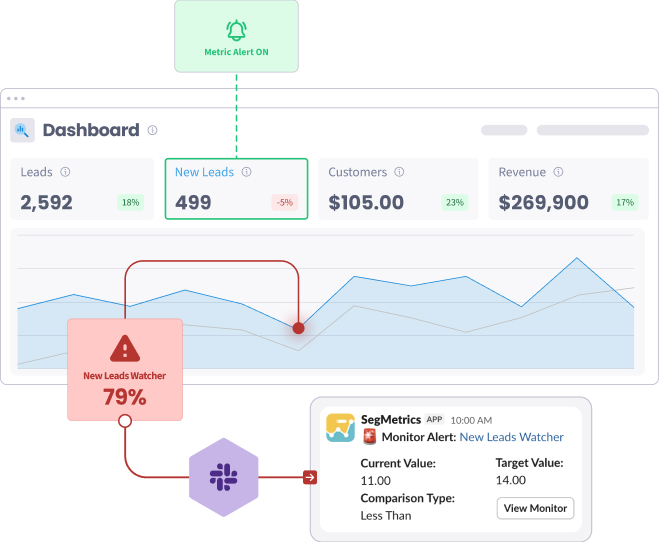Open the New Leads Watcher link
Viewport: 659px width, 542px height.
(511, 437)
